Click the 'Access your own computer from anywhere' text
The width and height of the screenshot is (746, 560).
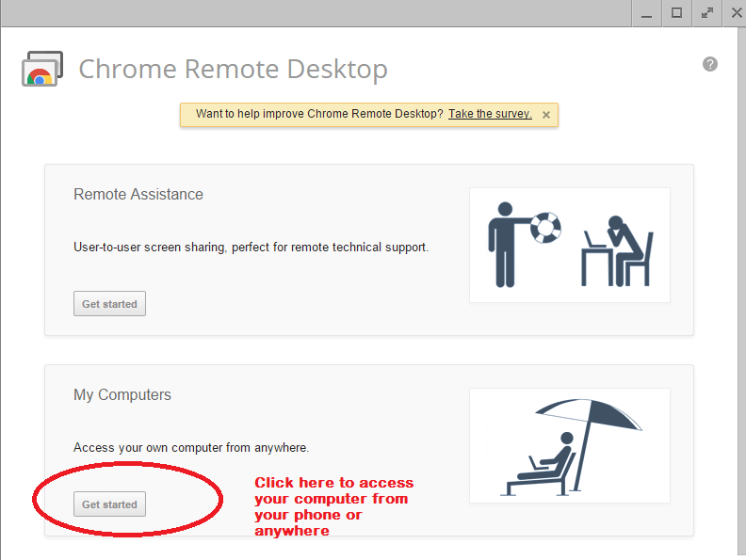(191, 447)
